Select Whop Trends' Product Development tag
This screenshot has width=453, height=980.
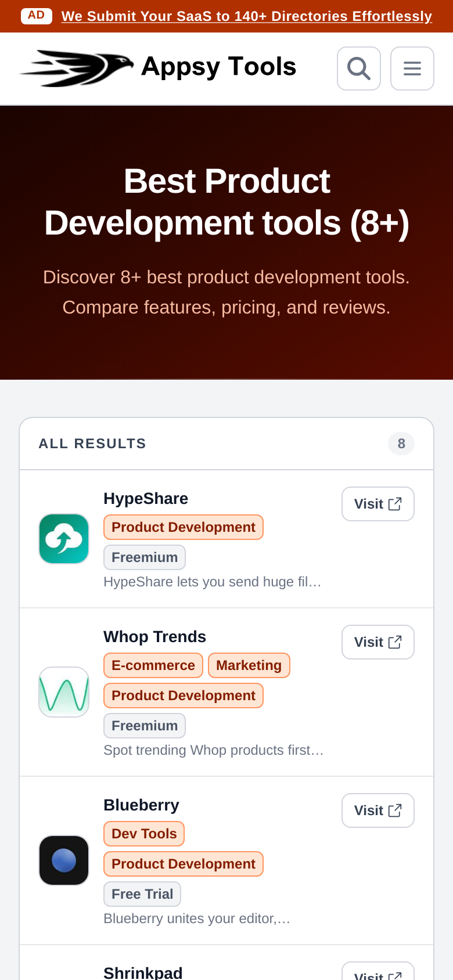click(x=184, y=696)
